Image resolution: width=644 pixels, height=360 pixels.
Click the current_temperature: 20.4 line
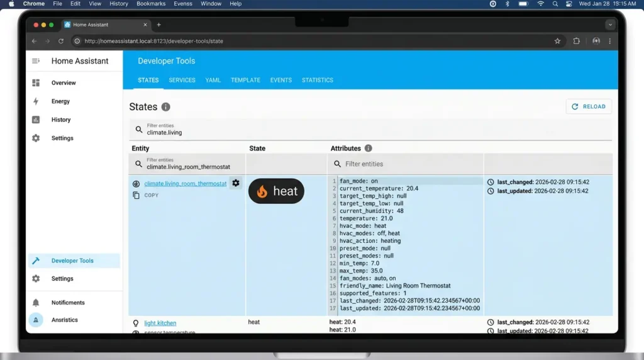[x=379, y=188]
